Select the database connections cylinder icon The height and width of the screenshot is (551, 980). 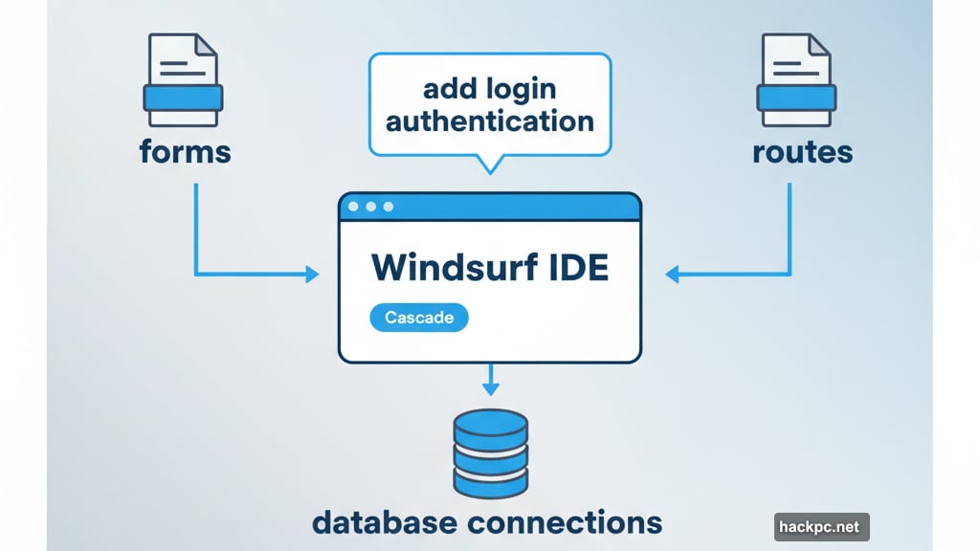pos(490,452)
